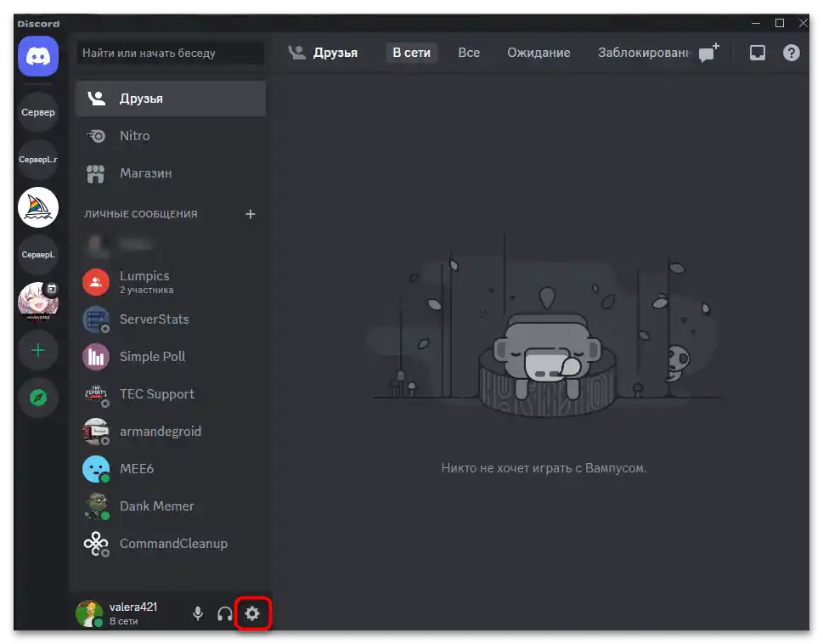Image resolution: width=823 pixels, height=644 pixels.
Task: Switch to the Заблокированные tab
Action: point(644,53)
